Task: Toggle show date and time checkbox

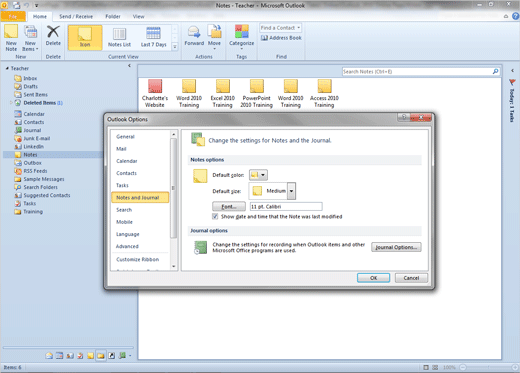Action: (x=215, y=217)
